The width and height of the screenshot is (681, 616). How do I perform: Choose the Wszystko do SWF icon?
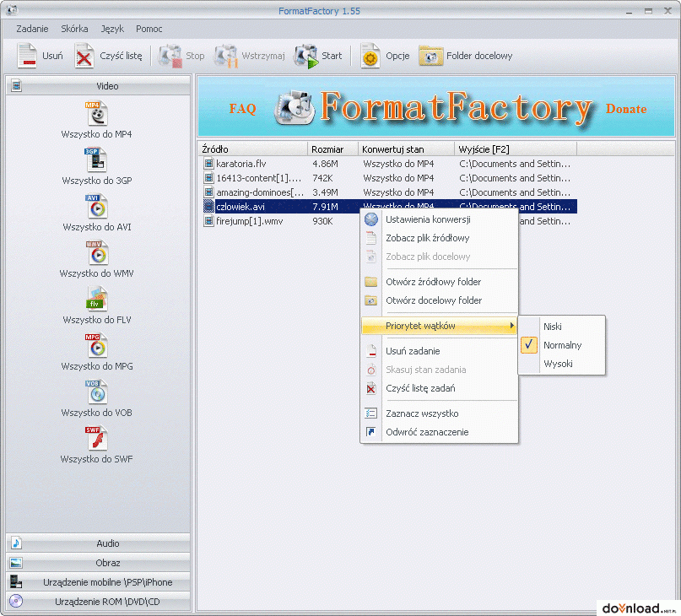pos(96,439)
